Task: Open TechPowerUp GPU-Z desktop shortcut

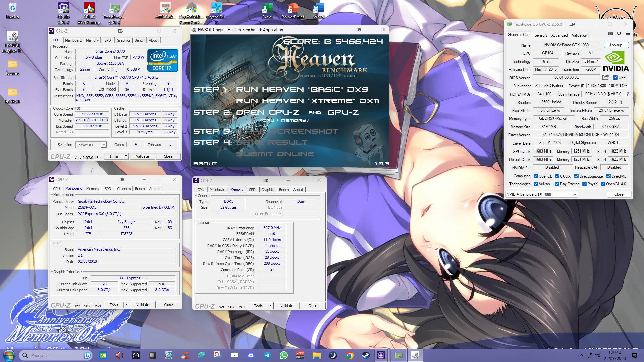Action: 114,13
